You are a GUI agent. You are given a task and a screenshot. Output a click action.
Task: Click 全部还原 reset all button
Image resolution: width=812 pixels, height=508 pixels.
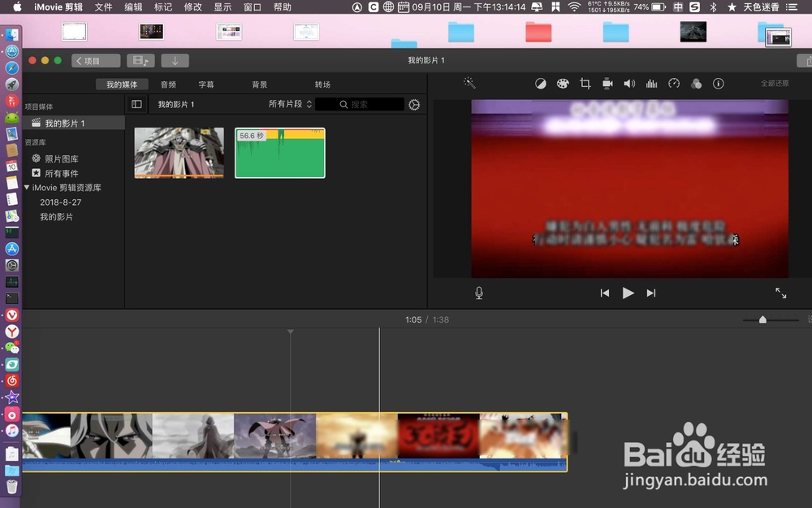point(775,84)
